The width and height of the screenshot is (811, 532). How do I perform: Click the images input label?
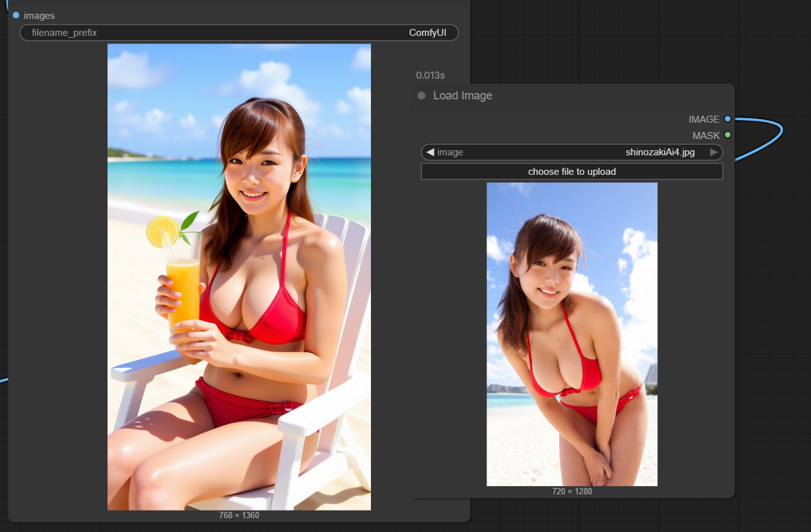tap(39, 16)
